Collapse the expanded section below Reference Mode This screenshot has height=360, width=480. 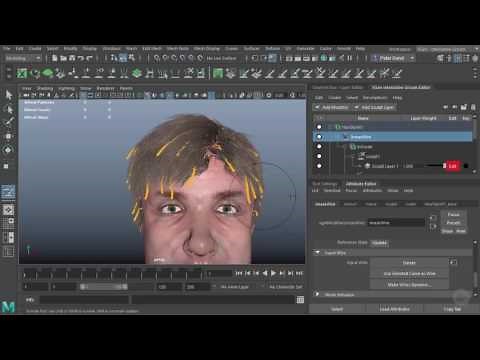[317, 253]
